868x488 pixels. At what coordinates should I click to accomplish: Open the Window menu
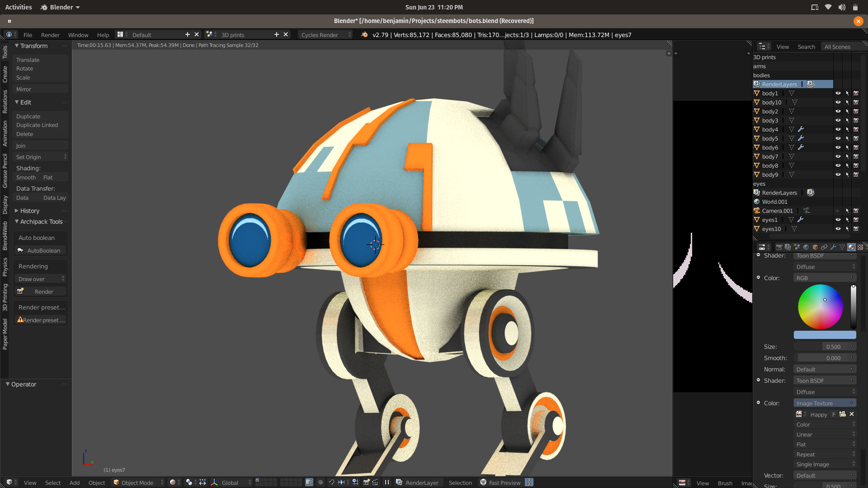pyautogui.click(x=78, y=35)
